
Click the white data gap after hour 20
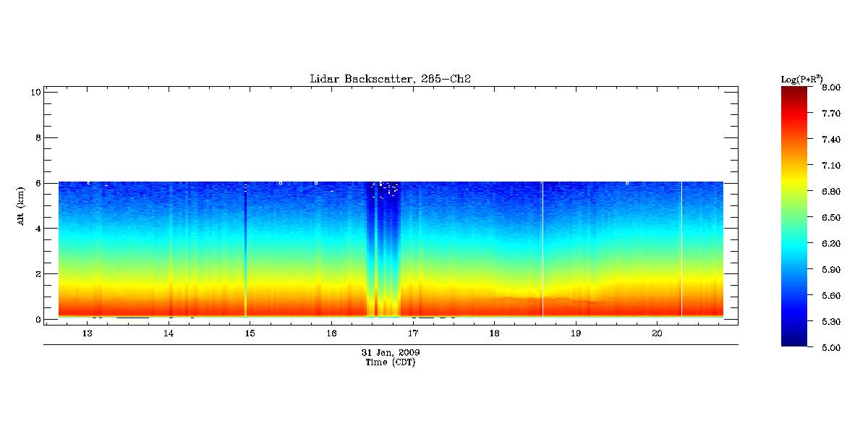[681, 246]
